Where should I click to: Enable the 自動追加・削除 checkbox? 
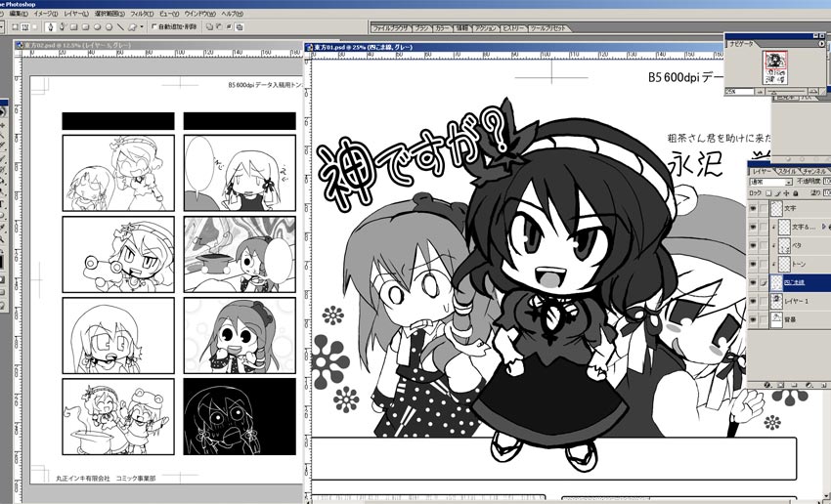pos(154,26)
